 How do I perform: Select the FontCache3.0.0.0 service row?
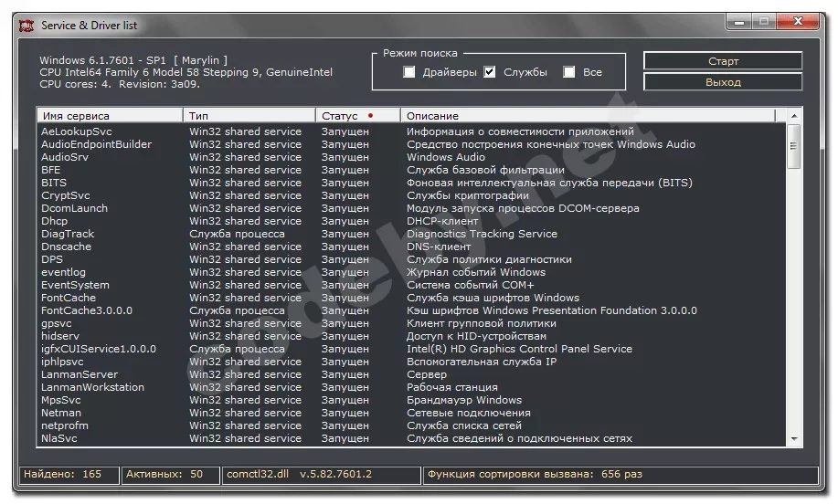(x=411, y=310)
